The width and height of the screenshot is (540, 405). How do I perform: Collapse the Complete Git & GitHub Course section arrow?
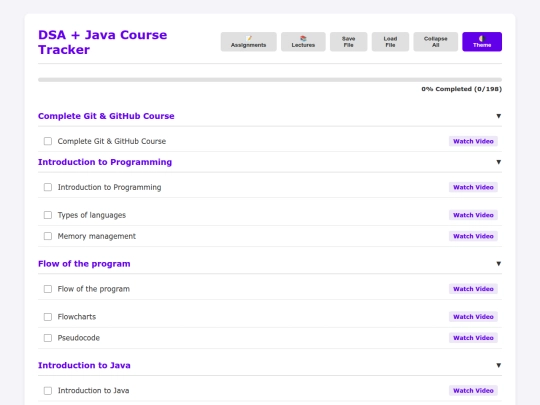click(x=498, y=116)
